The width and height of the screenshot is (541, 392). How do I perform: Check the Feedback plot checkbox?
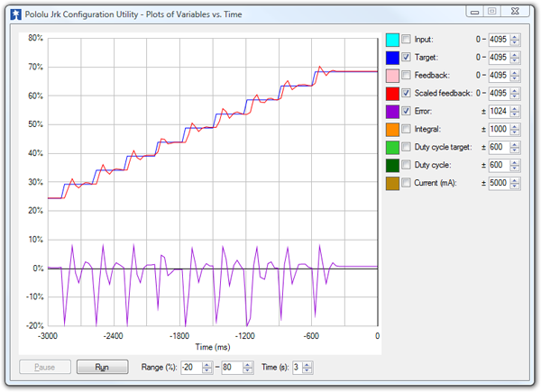click(407, 76)
